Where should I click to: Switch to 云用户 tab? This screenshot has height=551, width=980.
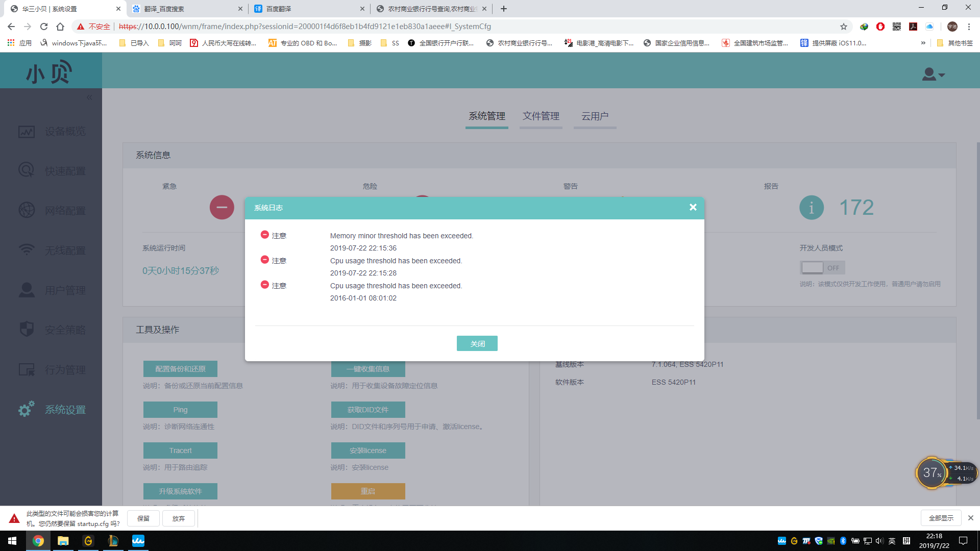(x=595, y=116)
